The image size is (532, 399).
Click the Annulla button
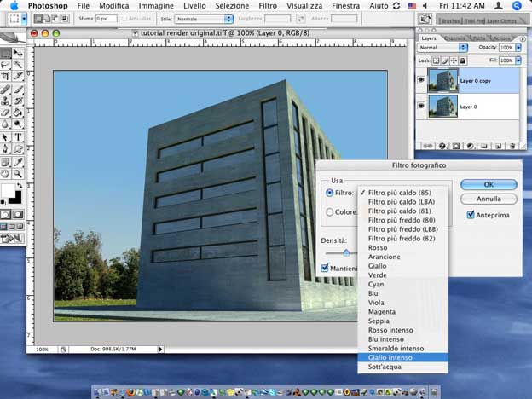click(489, 199)
